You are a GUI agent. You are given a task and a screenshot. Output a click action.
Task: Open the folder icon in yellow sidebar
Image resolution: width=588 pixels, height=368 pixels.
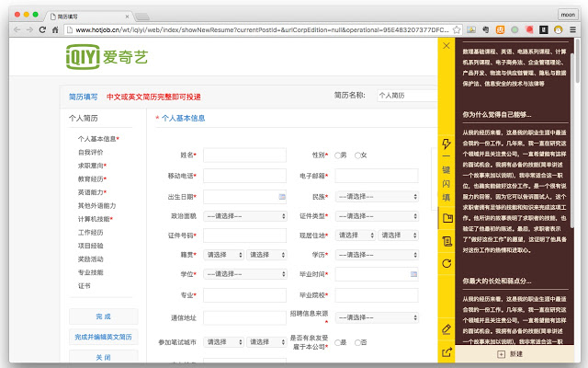click(x=447, y=218)
